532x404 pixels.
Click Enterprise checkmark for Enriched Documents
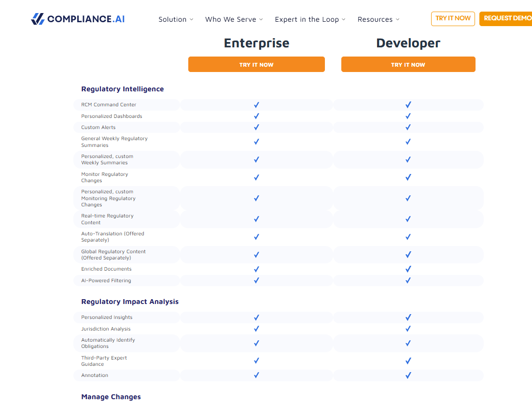coord(256,269)
